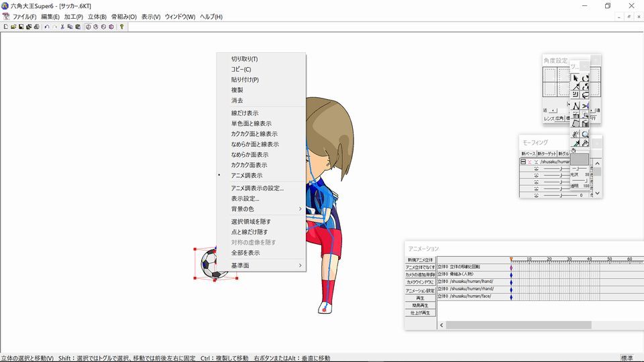Viewport: 644px width, 362px height.
Task: Select the solid box tool in palette
Action: 585,123
